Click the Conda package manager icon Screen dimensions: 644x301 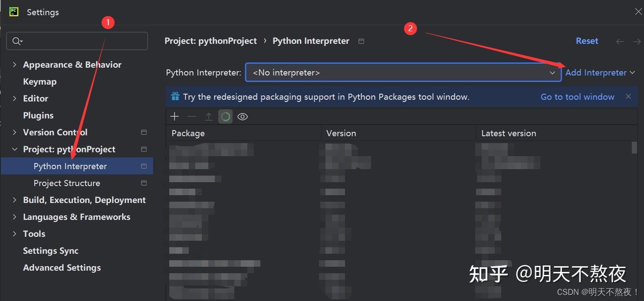225,116
